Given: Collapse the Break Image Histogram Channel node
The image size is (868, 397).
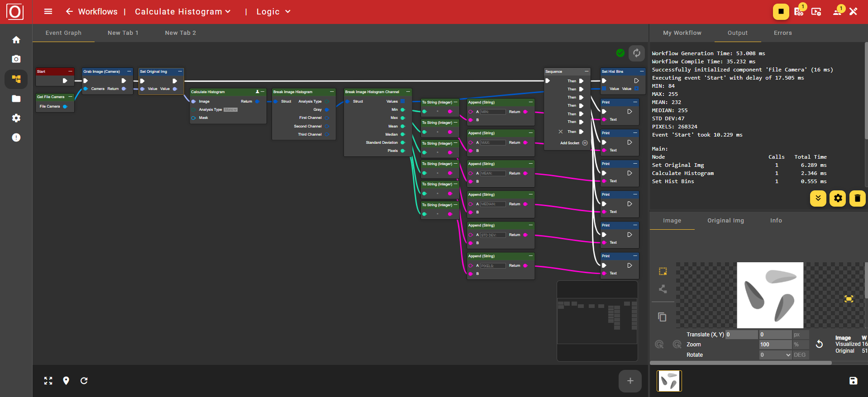Looking at the screenshot, I should 408,92.
